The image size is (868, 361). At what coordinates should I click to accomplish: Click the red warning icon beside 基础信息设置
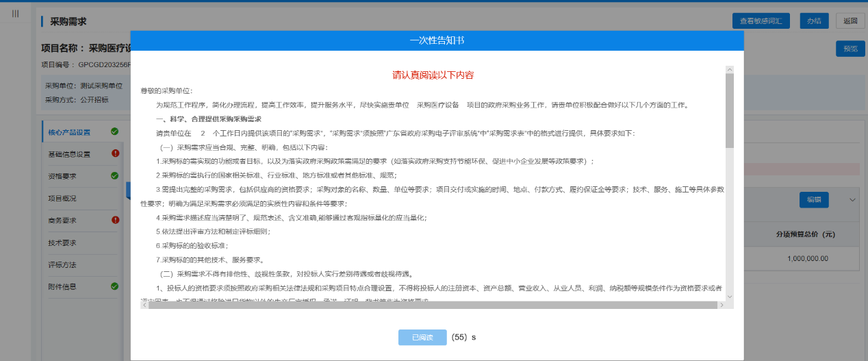pyautogui.click(x=115, y=153)
